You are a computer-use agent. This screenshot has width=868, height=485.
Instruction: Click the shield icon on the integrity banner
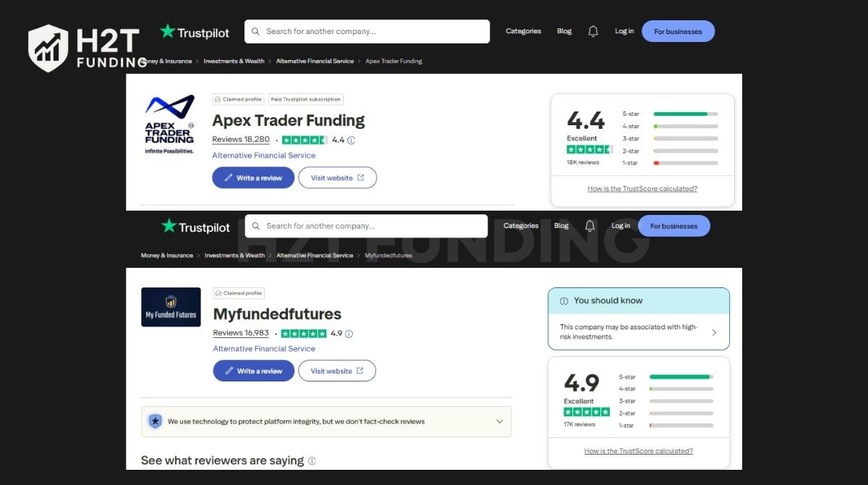[156, 421]
